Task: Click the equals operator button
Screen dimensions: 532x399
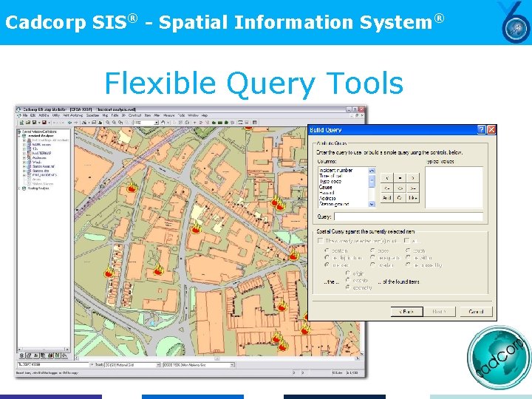Action: (400, 177)
